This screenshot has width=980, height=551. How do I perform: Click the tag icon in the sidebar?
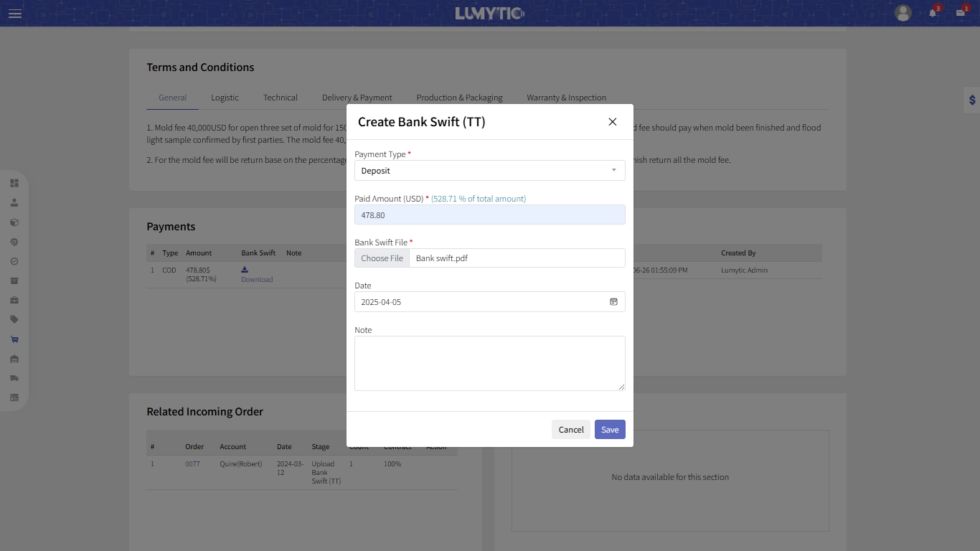tap(14, 320)
